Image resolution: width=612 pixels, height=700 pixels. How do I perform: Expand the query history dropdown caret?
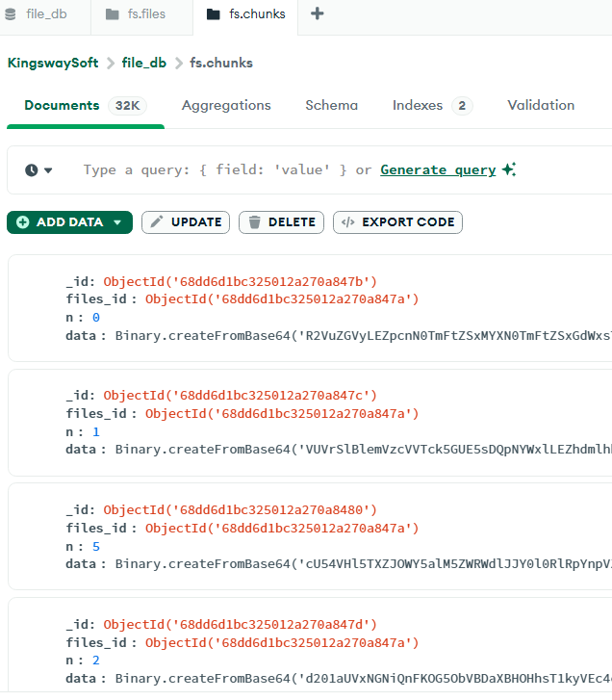[49, 170]
